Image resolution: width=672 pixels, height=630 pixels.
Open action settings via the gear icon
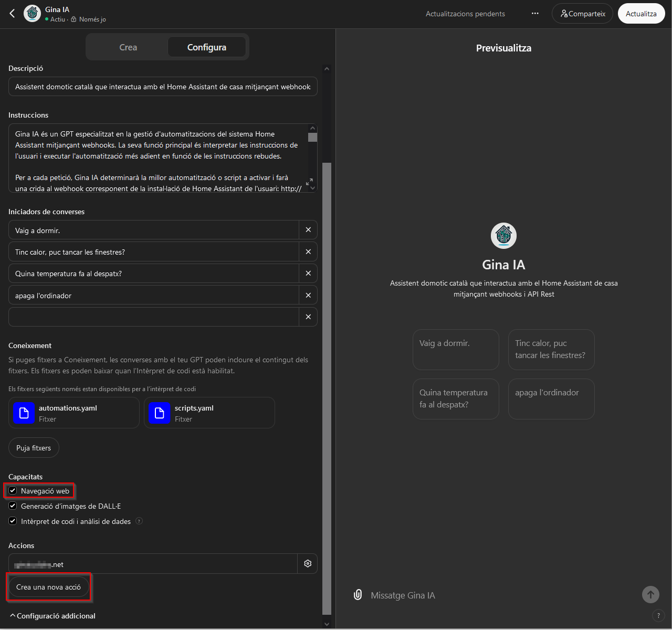point(308,563)
